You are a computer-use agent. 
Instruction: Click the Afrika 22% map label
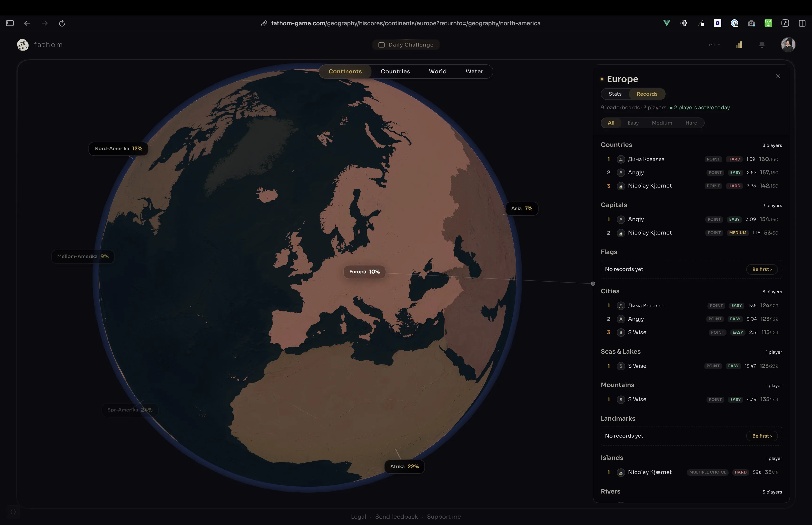coord(404,467)
